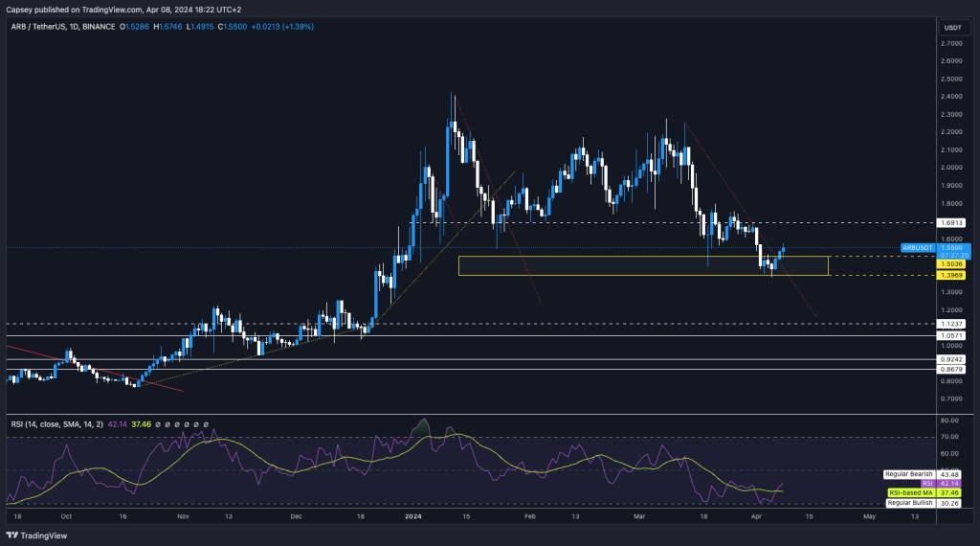
Task: Click the 2.7000 price axis label
Action: [x=951, y=43]
